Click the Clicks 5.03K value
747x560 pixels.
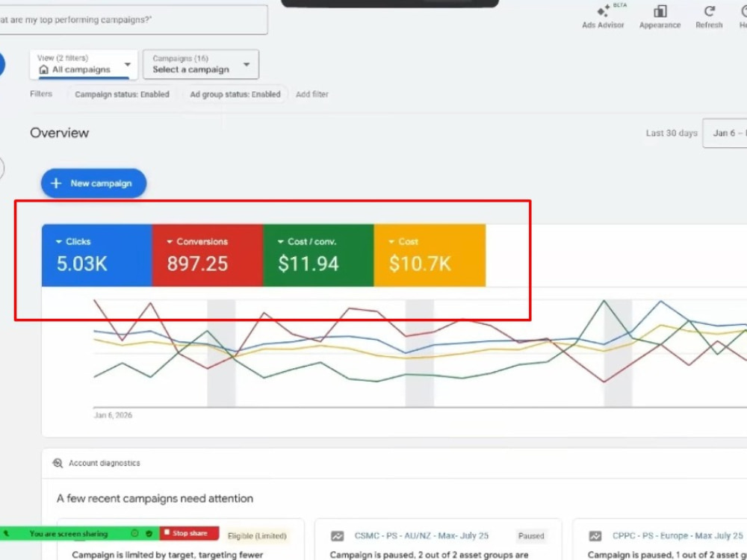(82, 264)
